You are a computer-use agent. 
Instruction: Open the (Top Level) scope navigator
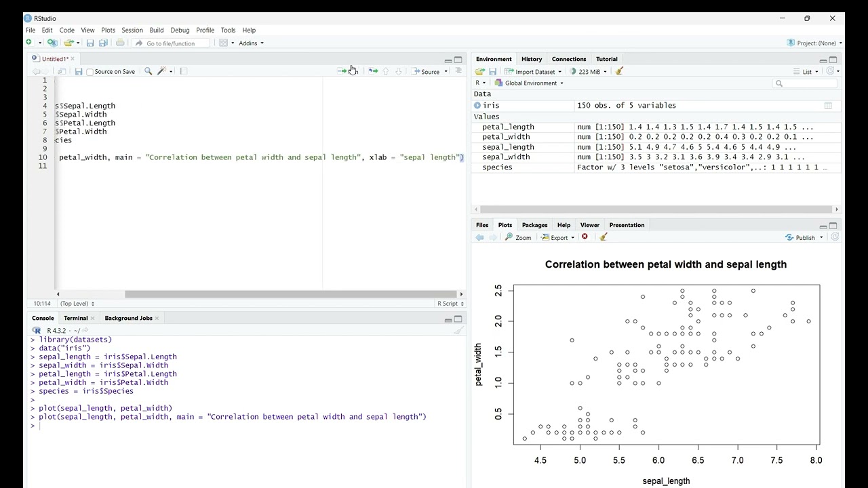[x=77, y=304]
